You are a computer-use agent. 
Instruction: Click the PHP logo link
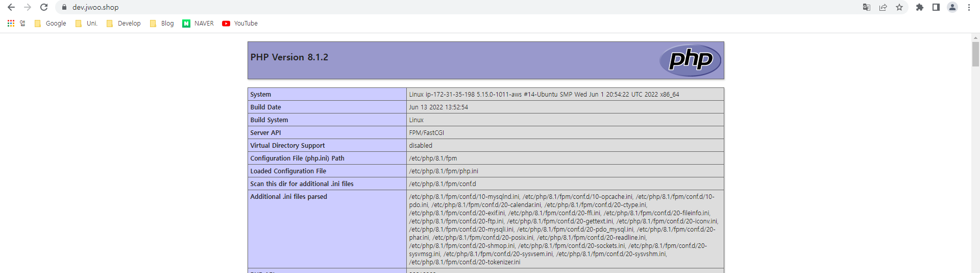point(690,60)
